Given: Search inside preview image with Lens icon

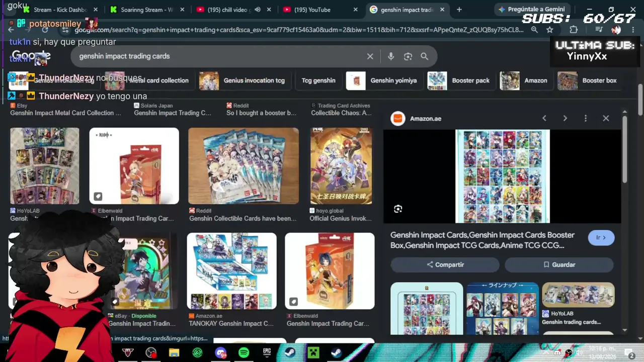Looking at the screenshot, I should pyautogui.click(x=398, y=209).
